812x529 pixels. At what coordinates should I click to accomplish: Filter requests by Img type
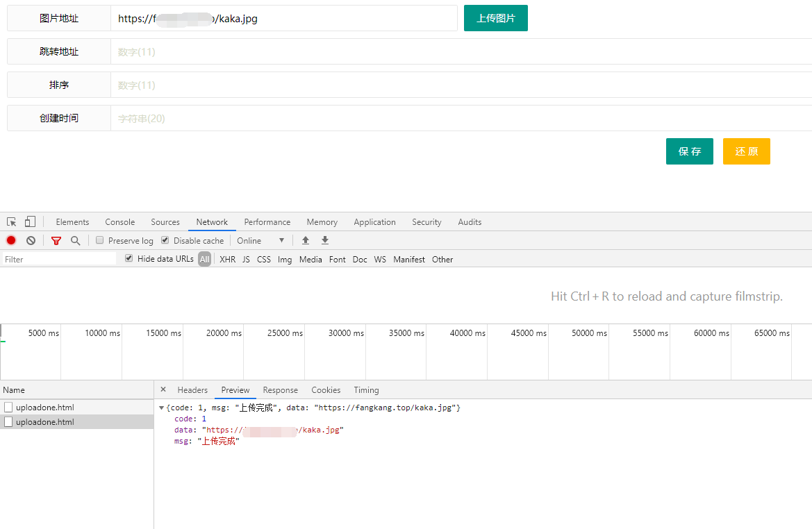[285, 260]
